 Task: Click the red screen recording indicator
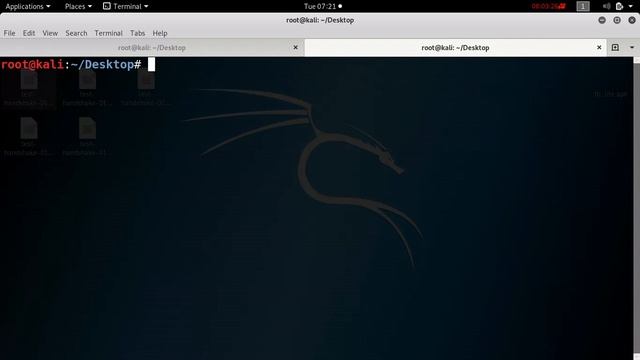pos(549,6)
